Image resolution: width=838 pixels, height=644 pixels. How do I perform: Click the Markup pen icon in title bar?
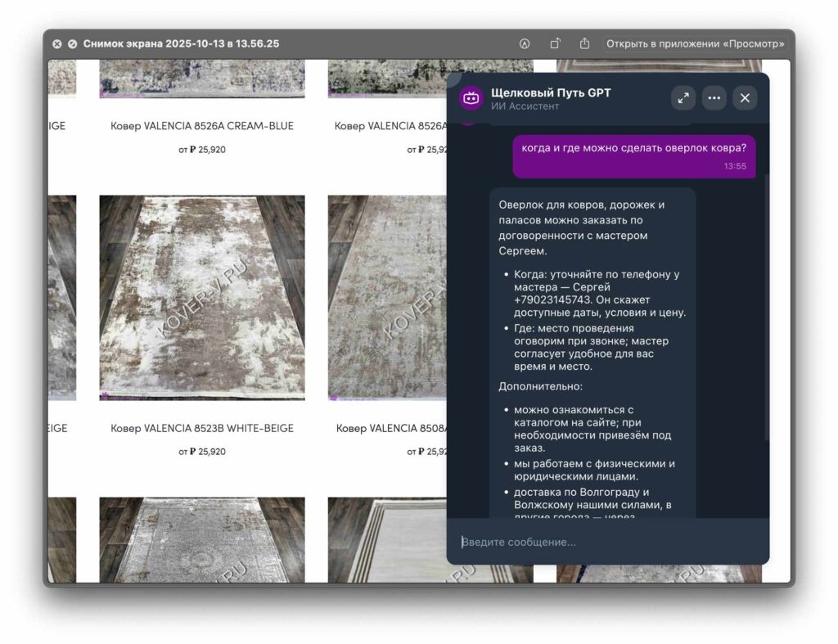click(525, 43)
